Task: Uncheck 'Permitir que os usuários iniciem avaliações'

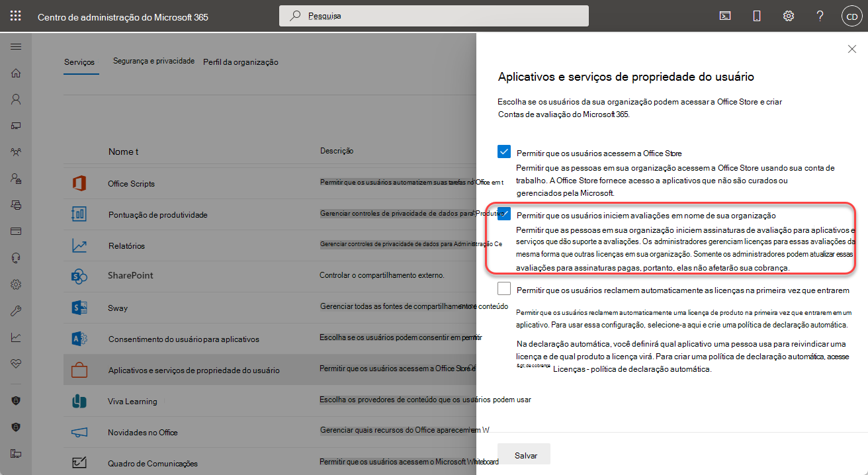Action: (504, 214)
